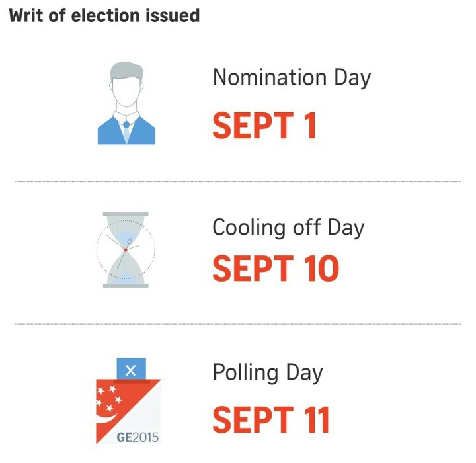Click the GE2015 ballot box icon
Viewport: 476px width, 463px height.
coord(128,401)
